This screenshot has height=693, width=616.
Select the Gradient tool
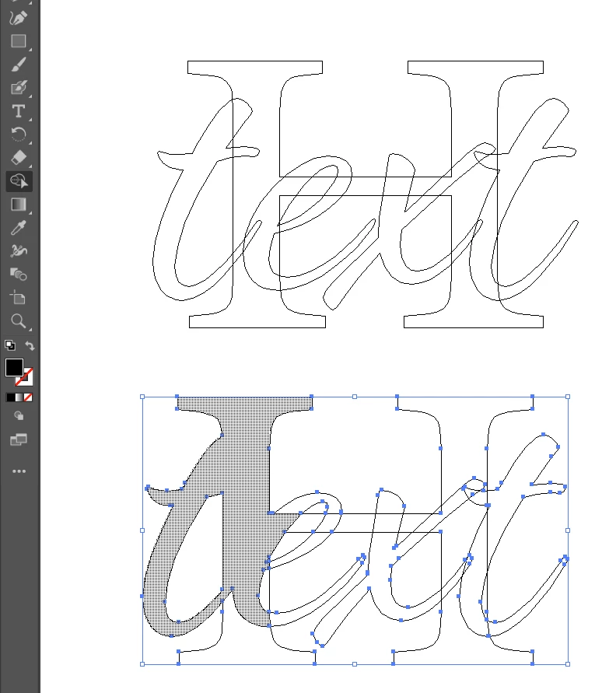tap(18, 205)
